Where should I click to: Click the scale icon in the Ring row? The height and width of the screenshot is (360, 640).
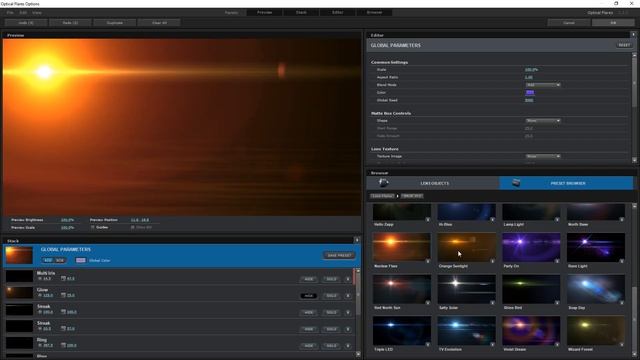(63, 345)
